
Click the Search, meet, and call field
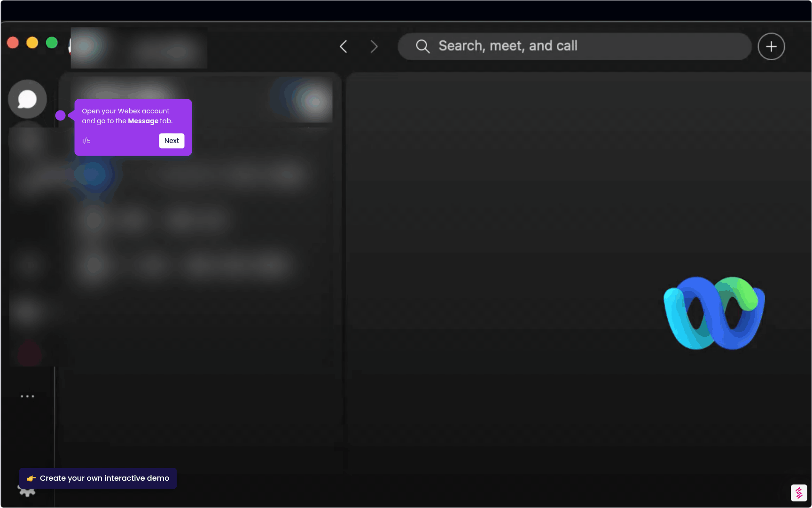tap(574, 46)
